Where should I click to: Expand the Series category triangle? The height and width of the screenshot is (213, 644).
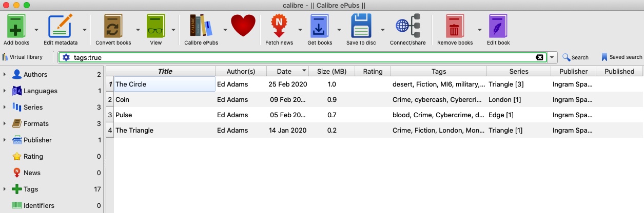(x=5, y=107)
